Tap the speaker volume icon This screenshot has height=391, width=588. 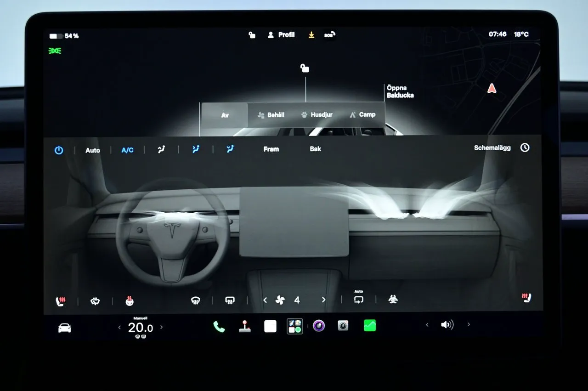click(x=447, y=325)
